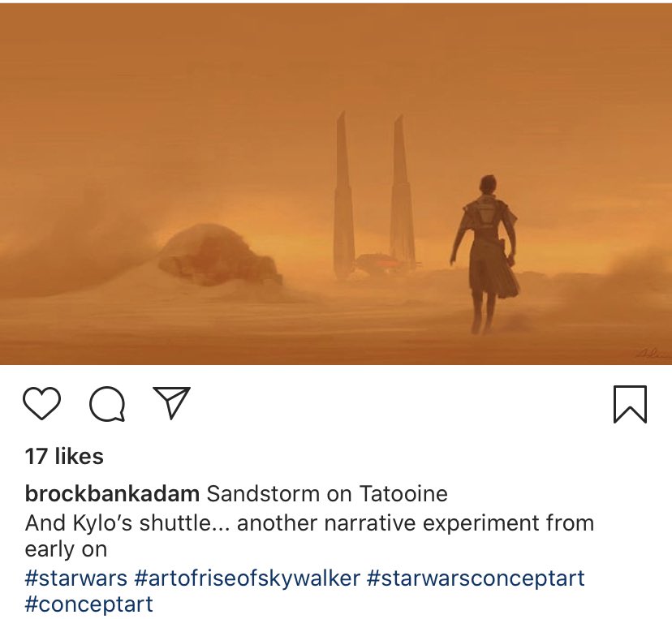672x619 pixels.
Task: View the 17 likes list
Action: [64, 456]
